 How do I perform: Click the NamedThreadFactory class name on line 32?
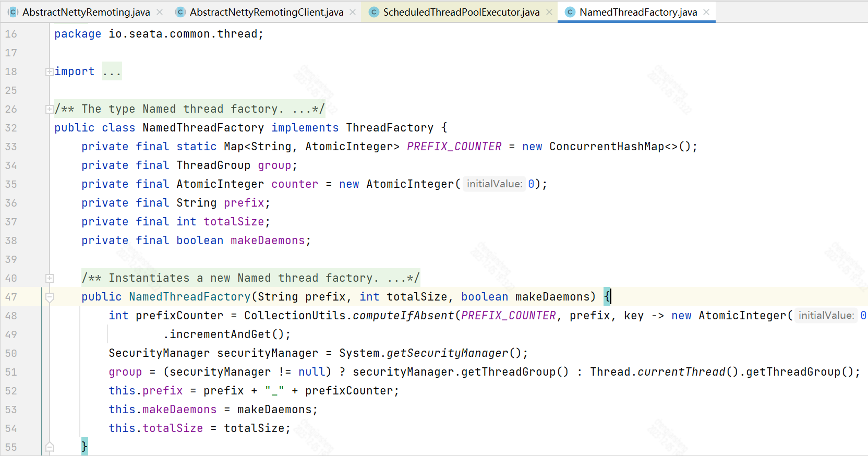203,128
